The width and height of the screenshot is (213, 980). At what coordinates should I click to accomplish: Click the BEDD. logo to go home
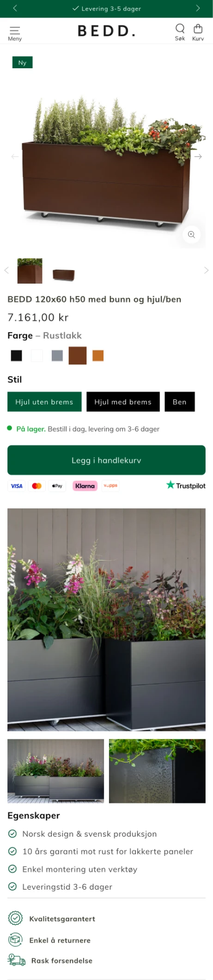tap(106, 31)
